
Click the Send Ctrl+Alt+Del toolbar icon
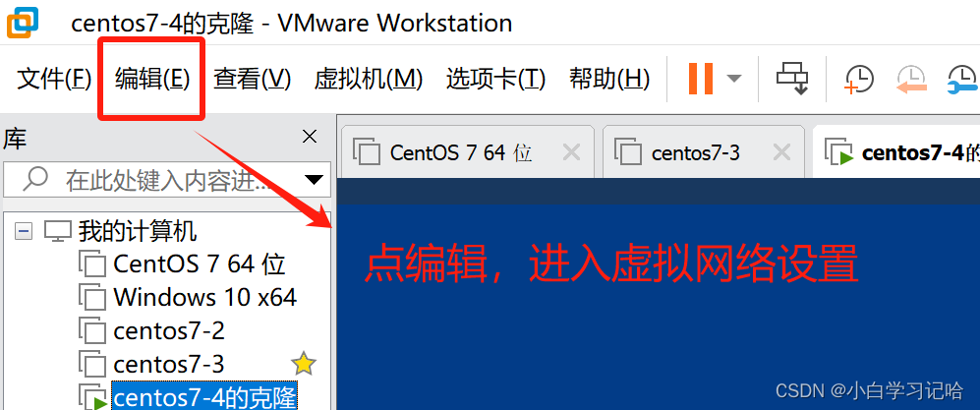tap(792, 79)
